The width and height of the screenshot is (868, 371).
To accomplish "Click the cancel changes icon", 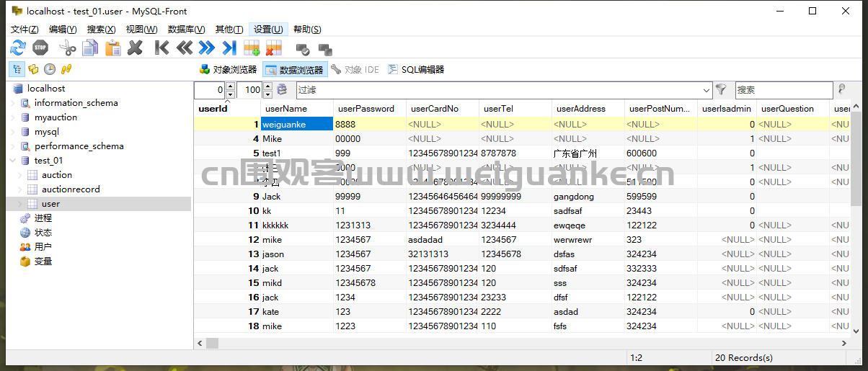I will pos(325,49).
